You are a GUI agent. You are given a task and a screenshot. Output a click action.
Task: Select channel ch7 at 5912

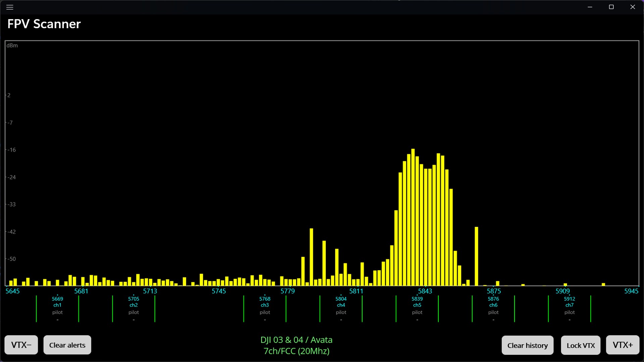pos(569,305)
